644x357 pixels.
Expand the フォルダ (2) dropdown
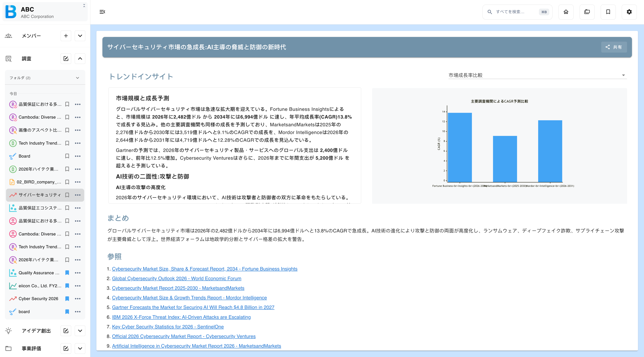[x=45, y=78]
